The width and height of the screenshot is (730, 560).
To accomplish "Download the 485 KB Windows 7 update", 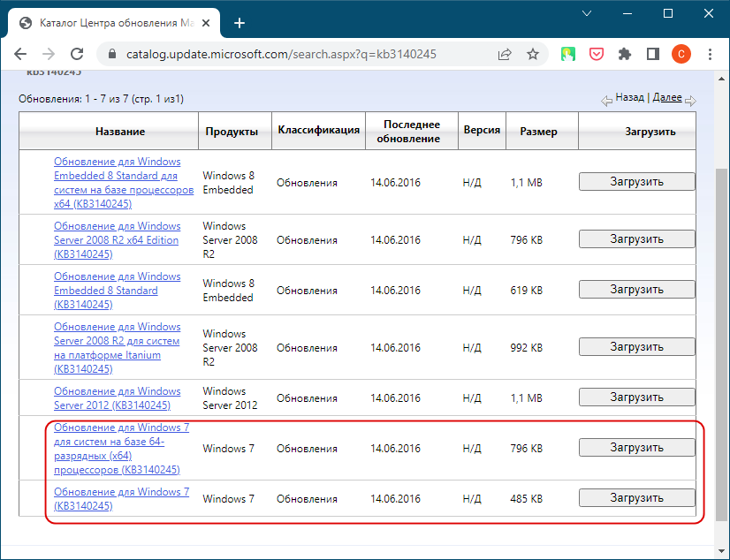I will [637, 497].
